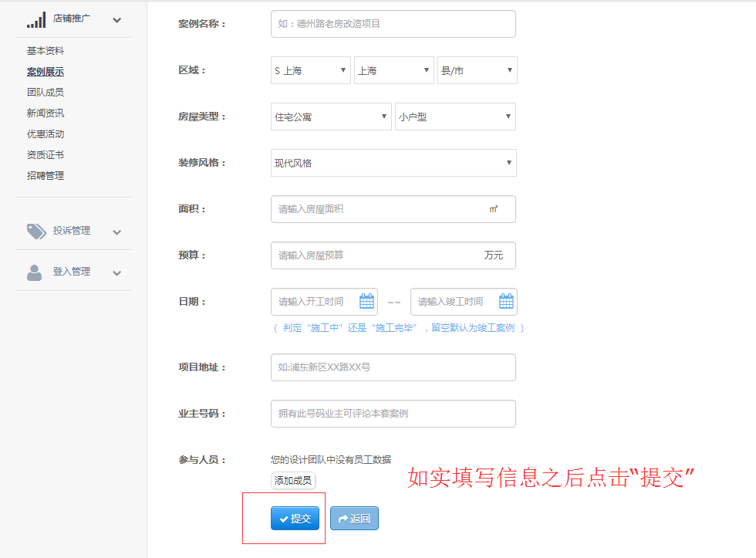The width and height of the screenshot is (756, 558).
Task: Open the 现代风格 decoration style dropdown
Action: (x=393, y=163)
